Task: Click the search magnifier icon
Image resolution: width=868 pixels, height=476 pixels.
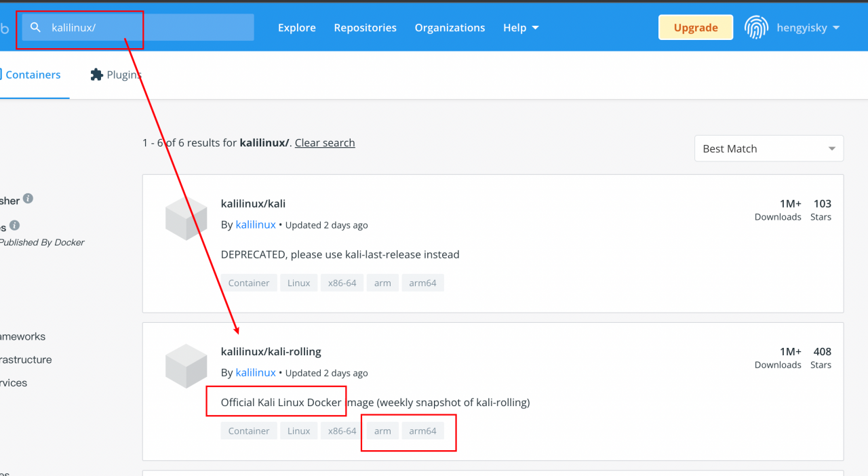Action: coord(37,28)
